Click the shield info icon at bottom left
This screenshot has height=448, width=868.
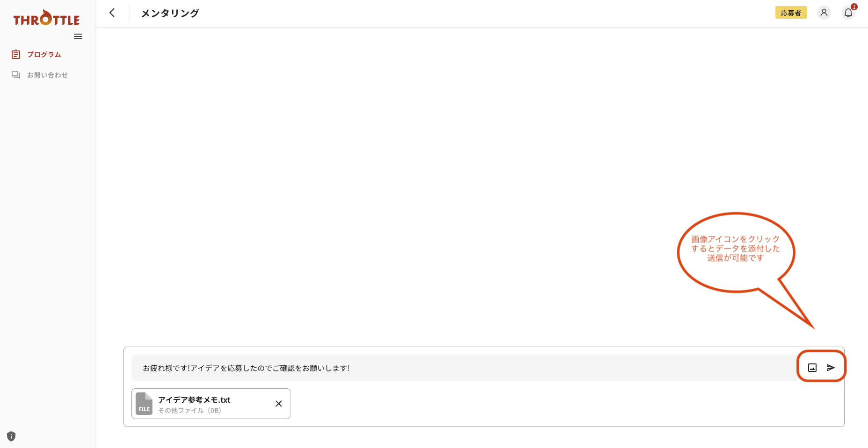(11, 436)
